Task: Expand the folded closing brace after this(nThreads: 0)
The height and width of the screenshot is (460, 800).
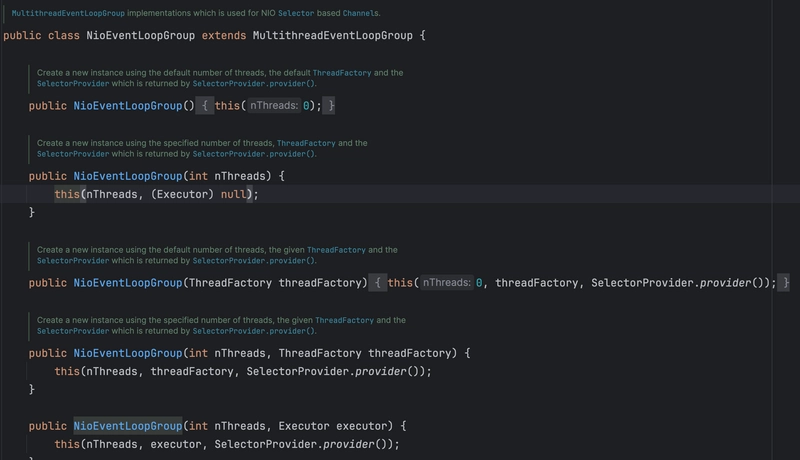Action: tap(331, 106)
